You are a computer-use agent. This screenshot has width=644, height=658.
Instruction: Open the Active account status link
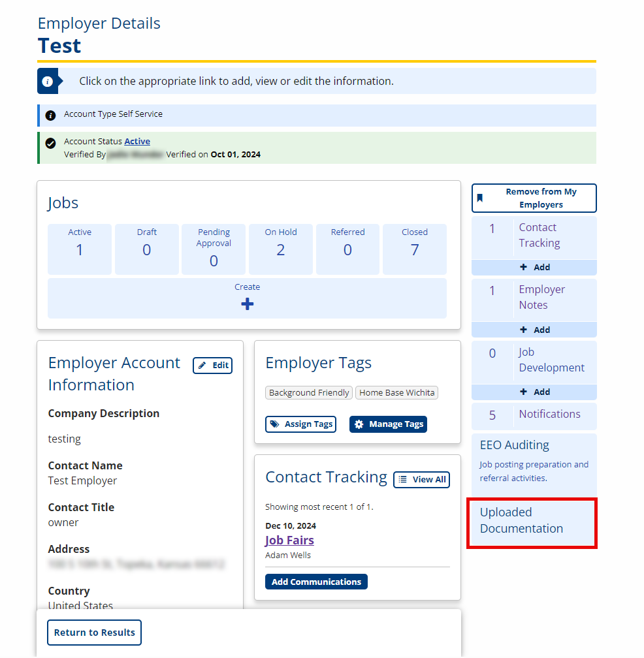pos(137,142)
